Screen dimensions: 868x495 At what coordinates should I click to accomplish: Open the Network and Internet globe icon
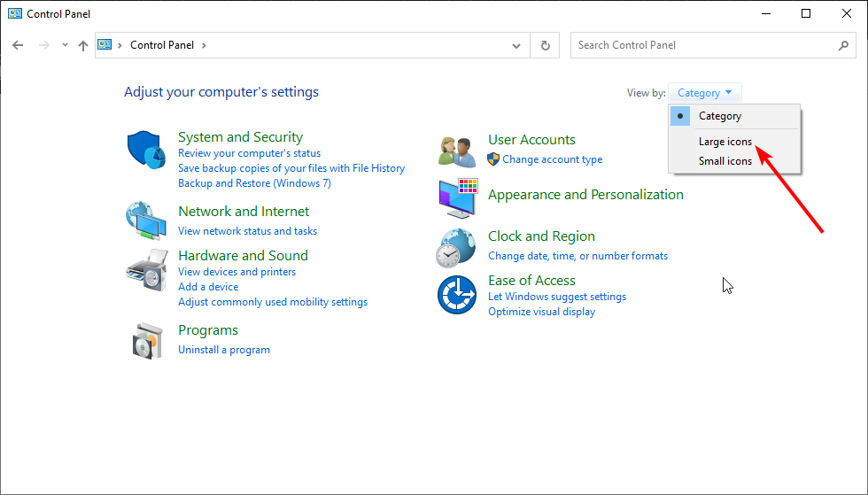coord(146,220)
